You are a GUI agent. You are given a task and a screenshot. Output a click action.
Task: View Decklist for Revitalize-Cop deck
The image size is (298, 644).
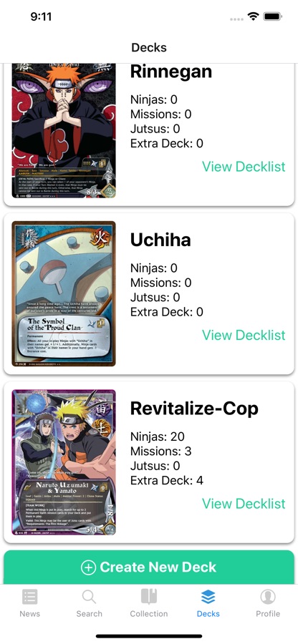pyautogui.click(x=244, y=503)
